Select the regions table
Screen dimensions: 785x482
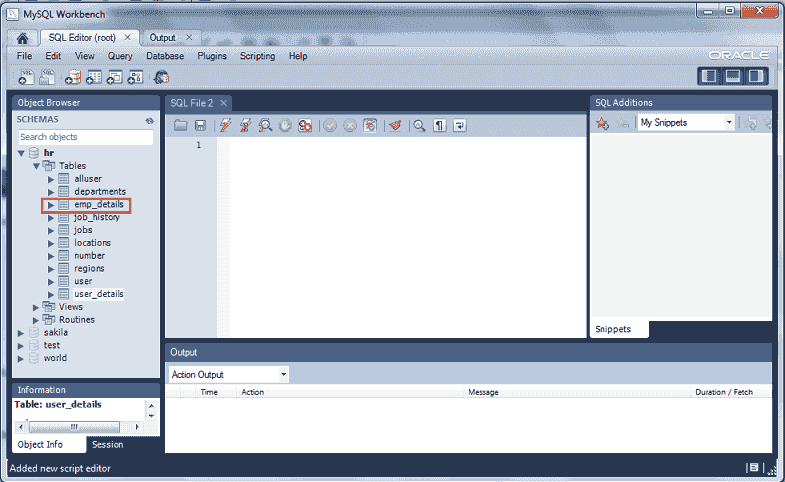(89, 268)
